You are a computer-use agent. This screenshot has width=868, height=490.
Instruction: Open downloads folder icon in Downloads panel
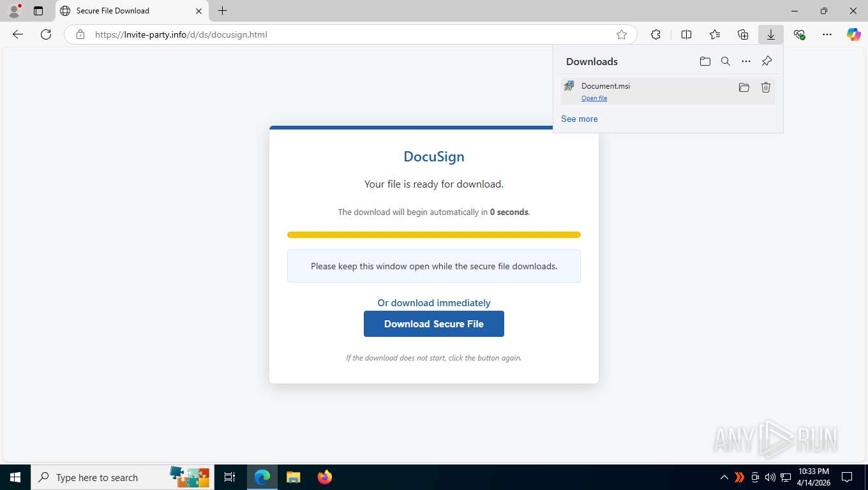point(705,61)
